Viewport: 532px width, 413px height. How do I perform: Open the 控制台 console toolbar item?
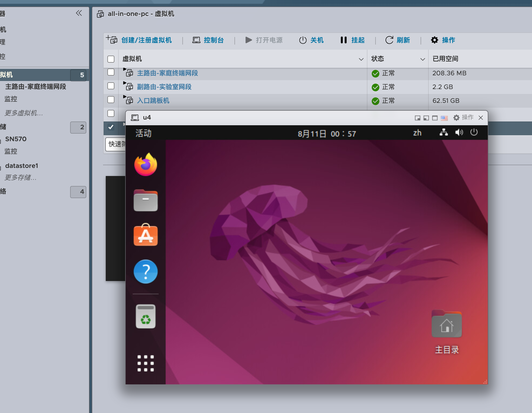pos(208,40)
